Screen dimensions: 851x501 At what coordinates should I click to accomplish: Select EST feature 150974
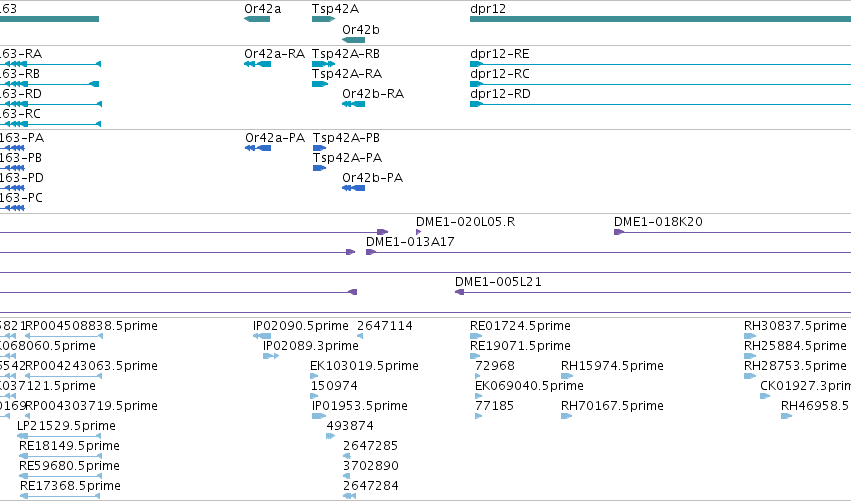point(314,396)
